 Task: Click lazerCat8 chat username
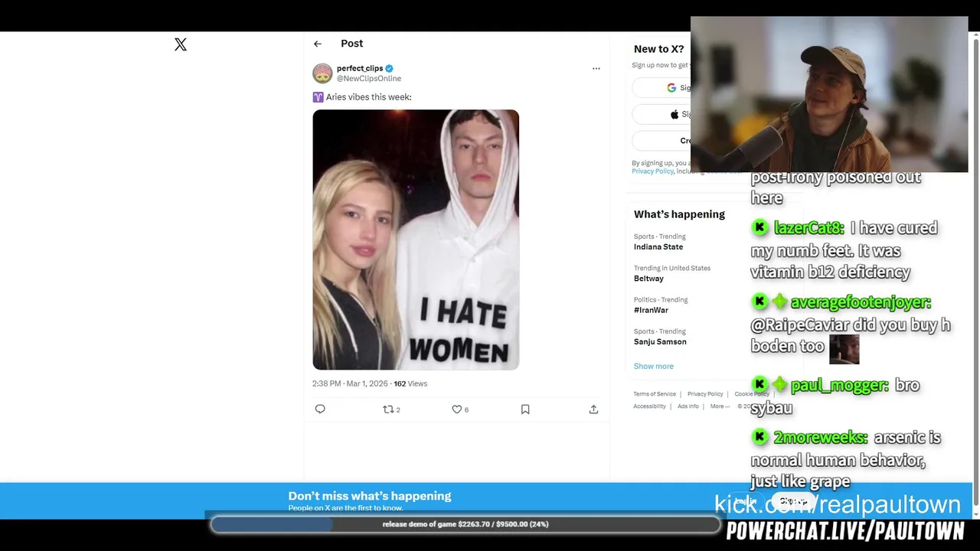[809, 228]
